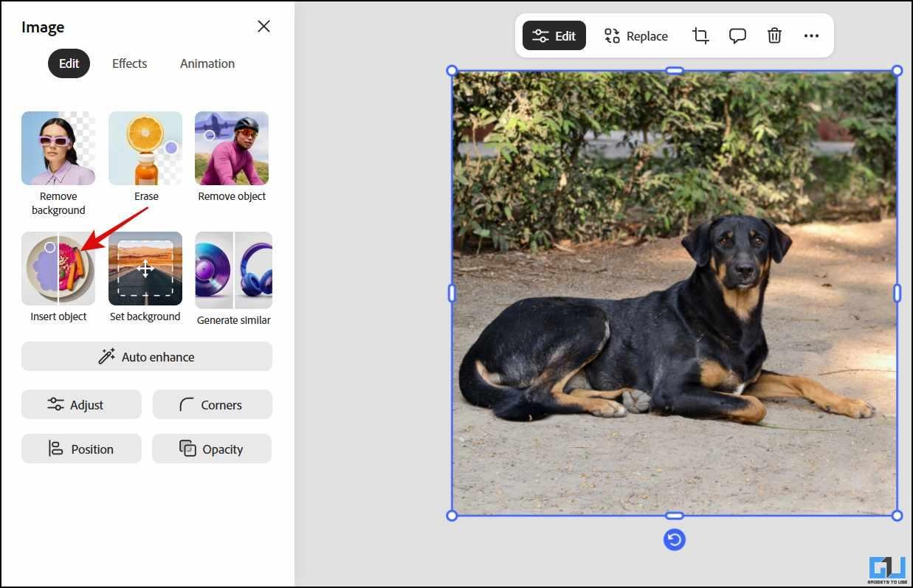The image size is (913, 588).
Task: Switch to the Animation tab
Action: point(207,63)
